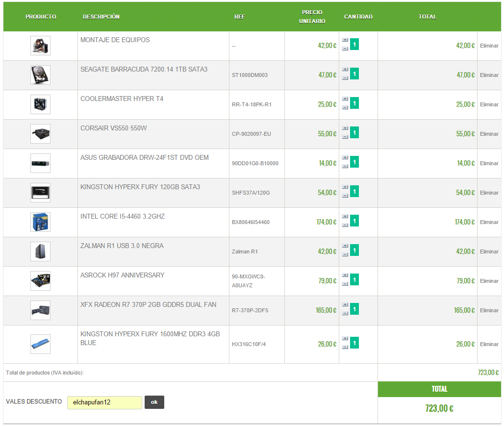Open CoolerMaster cooler thumbnail
Screen dimensions: 504x426
click(41, 104)
